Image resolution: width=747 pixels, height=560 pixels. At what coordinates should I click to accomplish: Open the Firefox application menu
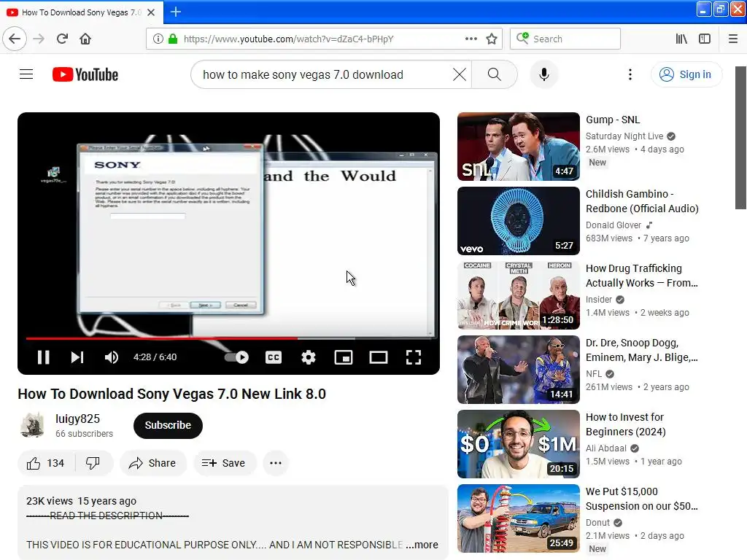[733, 39]
